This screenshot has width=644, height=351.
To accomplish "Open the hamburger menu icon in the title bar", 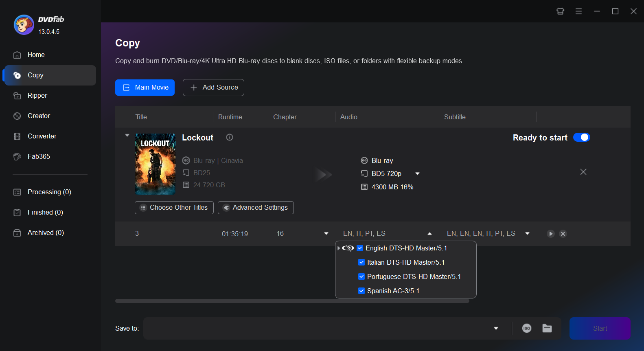I will pyautogui.click(x=578, y=11).
